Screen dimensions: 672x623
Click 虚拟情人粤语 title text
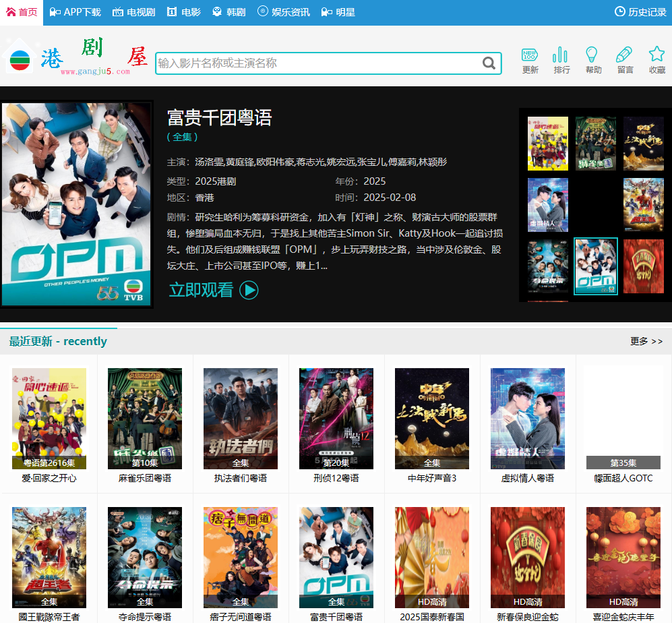point(528,478)
